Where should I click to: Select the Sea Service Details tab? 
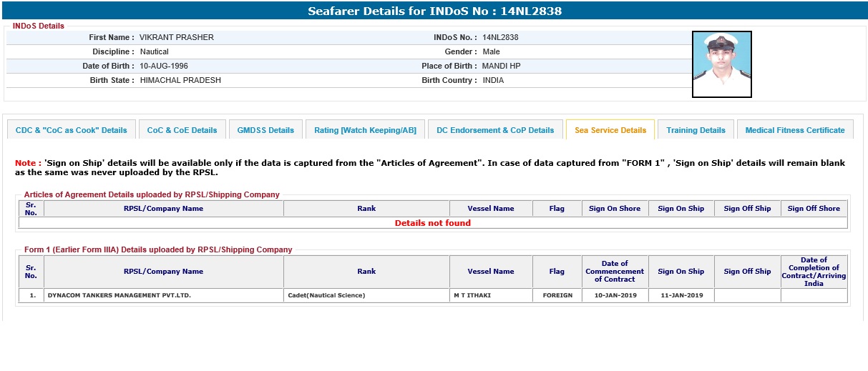coord(610,130)
